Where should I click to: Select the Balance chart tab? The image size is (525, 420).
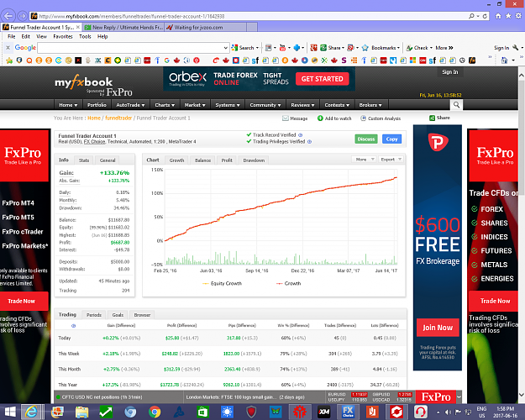(202, 160)
